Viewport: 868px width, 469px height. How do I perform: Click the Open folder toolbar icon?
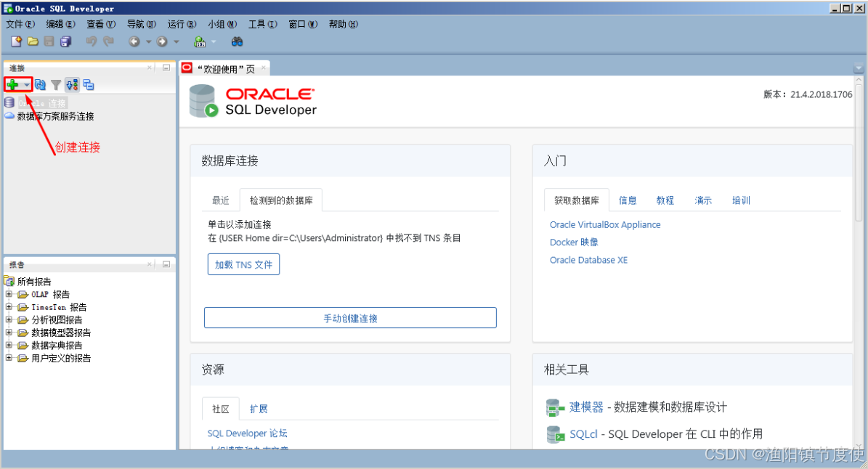pos(33,41)
